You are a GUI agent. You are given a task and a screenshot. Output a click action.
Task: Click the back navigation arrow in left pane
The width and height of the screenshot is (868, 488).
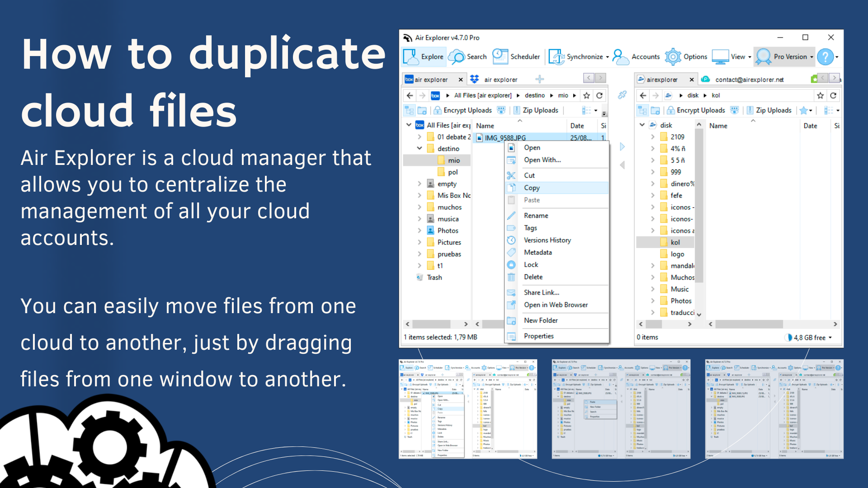tap(410, 95)
